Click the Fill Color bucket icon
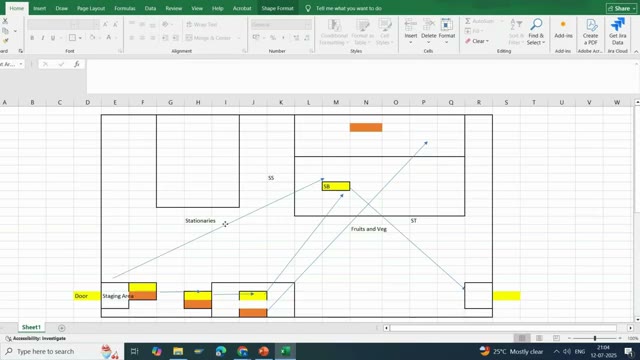The width and height of the screenshot is (640, 360). pyautogui.click(x=93, y=38)
